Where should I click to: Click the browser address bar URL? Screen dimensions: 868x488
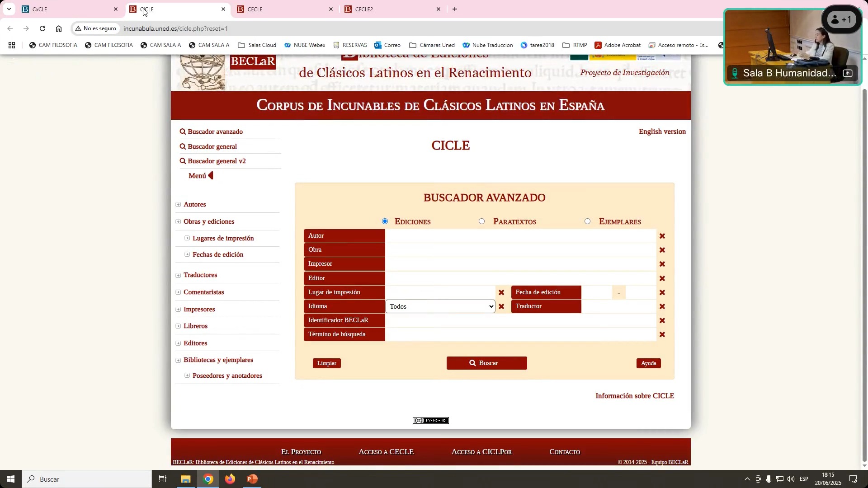(x=175, y=28)
